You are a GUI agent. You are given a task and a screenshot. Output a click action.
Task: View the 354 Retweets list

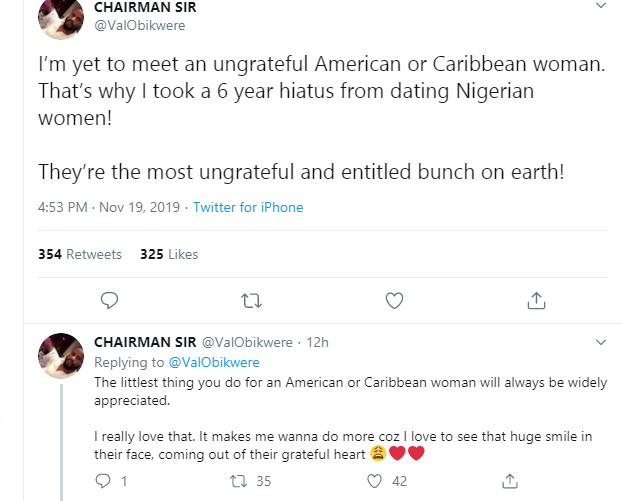pos(80,254)
